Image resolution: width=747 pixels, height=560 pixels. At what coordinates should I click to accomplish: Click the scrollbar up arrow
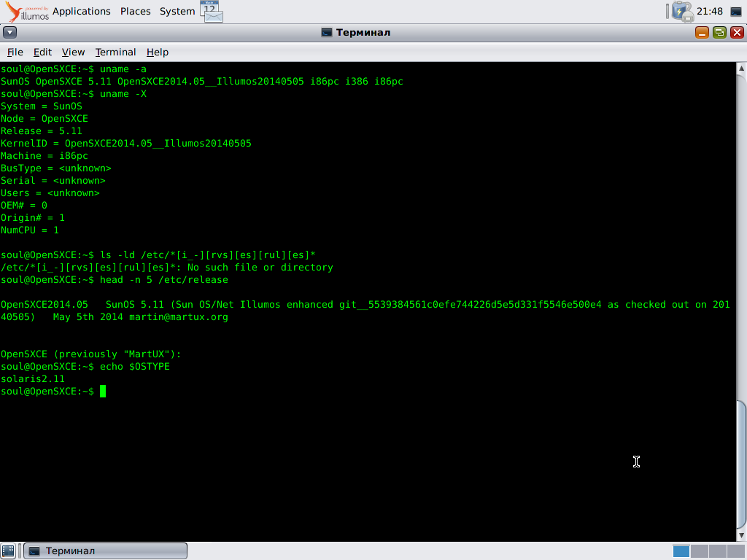click(741, 68)
